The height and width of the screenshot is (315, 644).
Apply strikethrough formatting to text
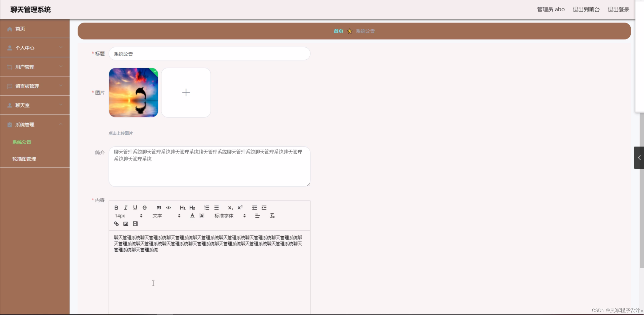[x=145, y=207]
